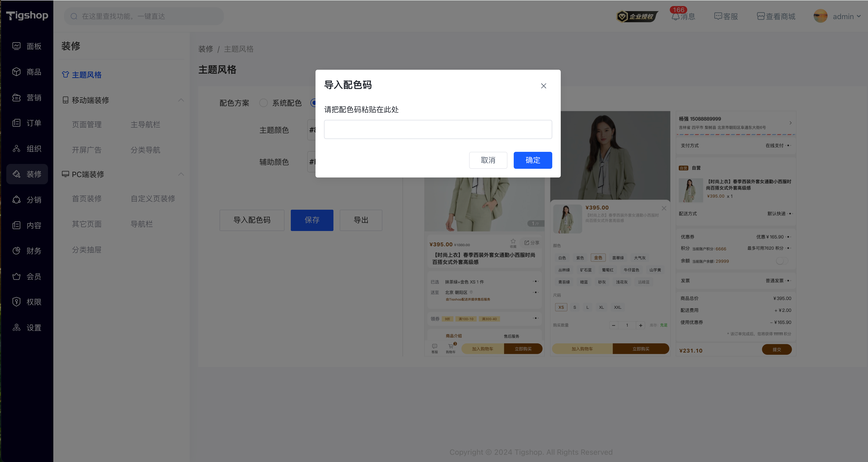Open the 面板 dashboard sidebar icon
Viewport: 868px width, 462px height.
click(16, 46)
